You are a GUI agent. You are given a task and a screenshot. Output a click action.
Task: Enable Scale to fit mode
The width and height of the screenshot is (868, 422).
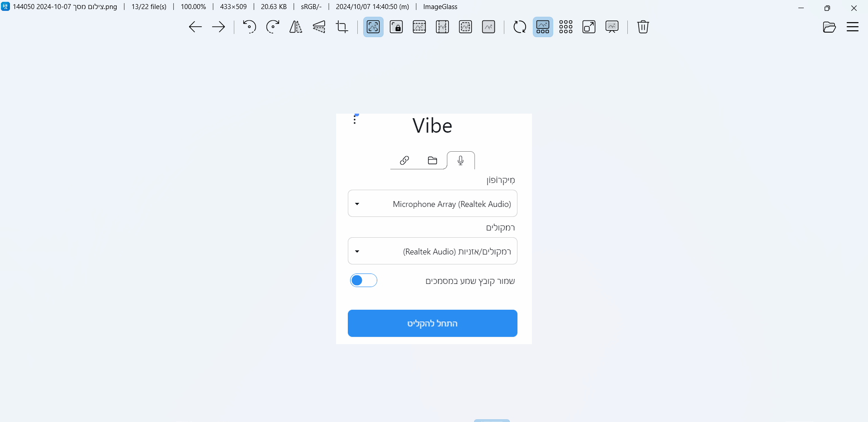(x=465, y=27)
